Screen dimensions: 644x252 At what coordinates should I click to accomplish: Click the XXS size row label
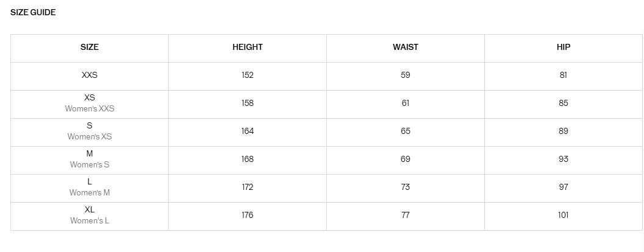(90, 75)
